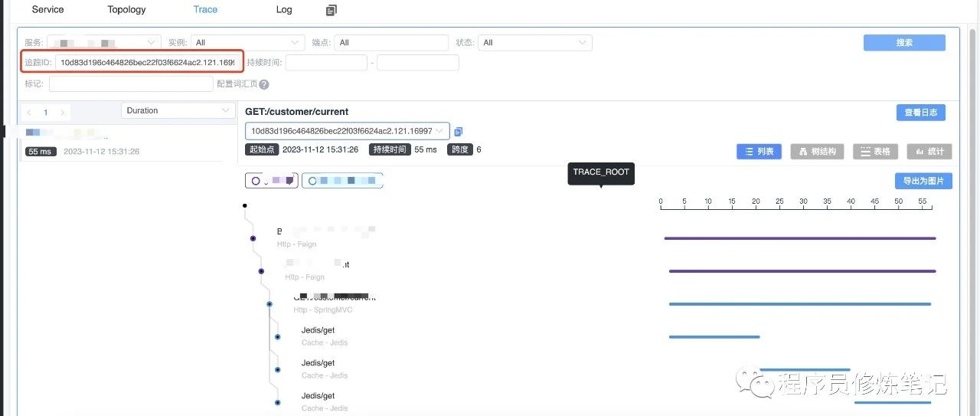980x416 pixels.
Task: Click the second Http - Feign span node
Action: [261, 271]
